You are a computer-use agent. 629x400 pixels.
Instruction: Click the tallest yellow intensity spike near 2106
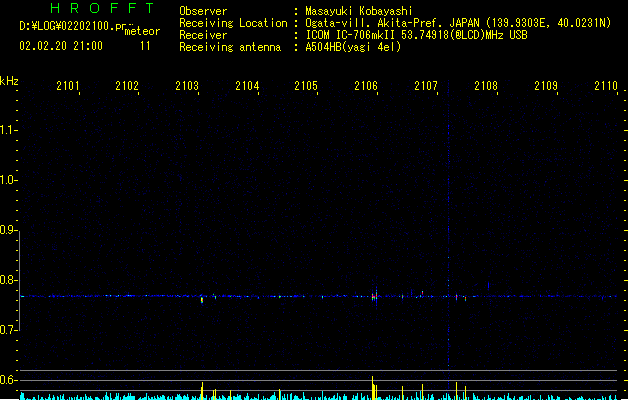click(x=373, y=388)
